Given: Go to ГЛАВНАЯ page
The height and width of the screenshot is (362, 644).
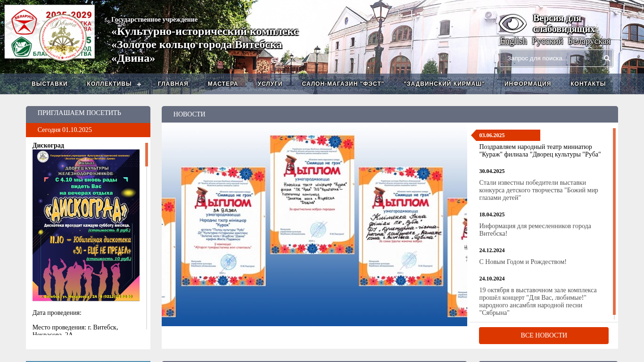Looking at the screenshot, I should 173,84.
